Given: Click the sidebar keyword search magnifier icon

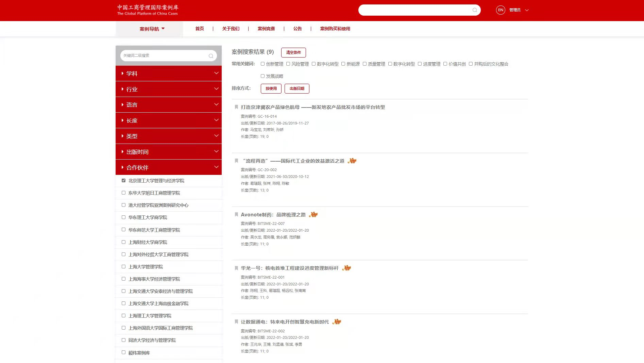Looking at the screenshot, I should (x=211, y=56).
